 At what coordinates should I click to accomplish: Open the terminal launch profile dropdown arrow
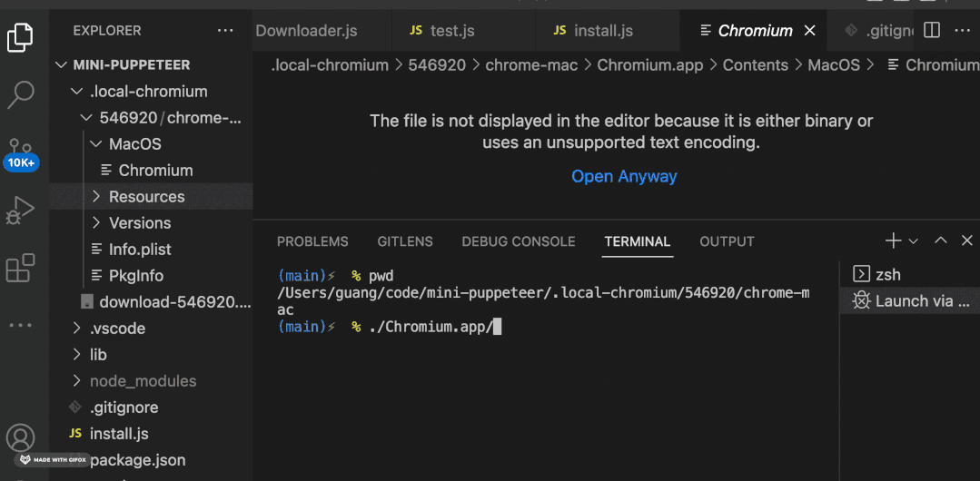913,241
